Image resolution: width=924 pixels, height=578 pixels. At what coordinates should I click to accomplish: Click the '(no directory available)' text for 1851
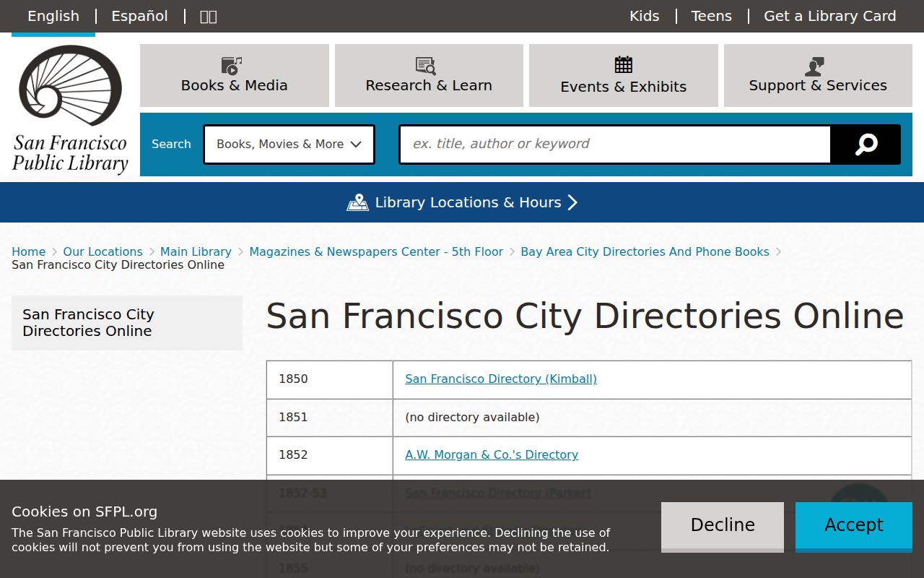[x=472, y=417]
